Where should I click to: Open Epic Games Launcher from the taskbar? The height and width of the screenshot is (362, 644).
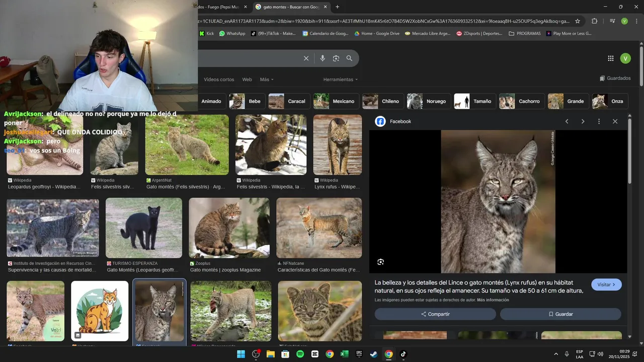[359, 354]
